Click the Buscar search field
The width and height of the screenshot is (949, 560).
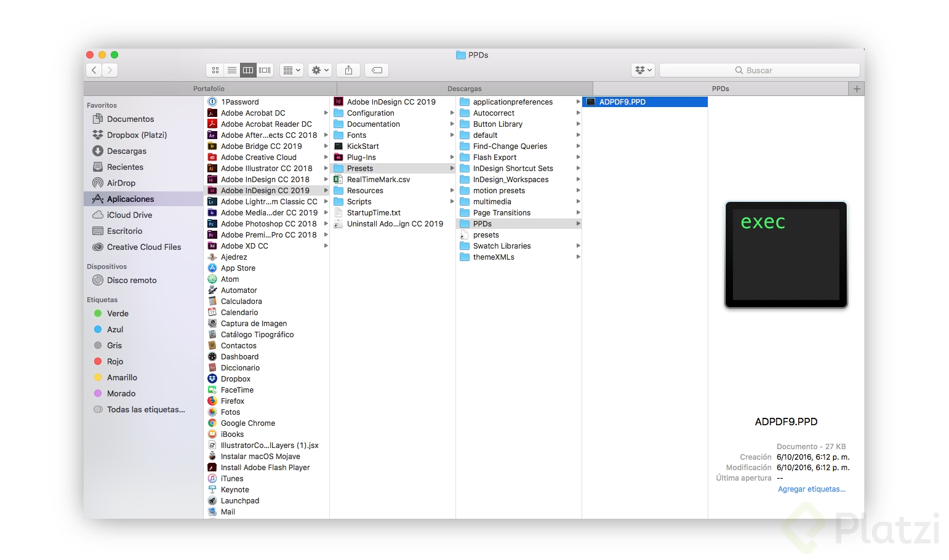[x=759, y=70]
